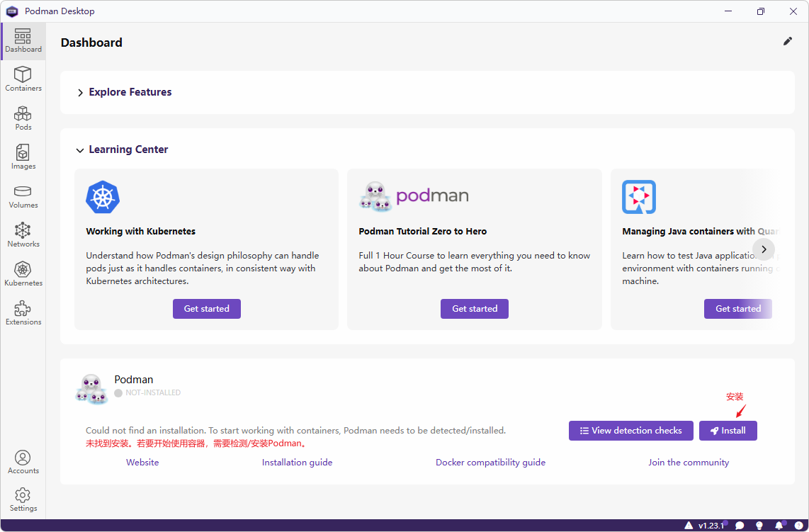Install Podman with the Install button
This screenshot has width=809, height=532.
click(728, 430)
